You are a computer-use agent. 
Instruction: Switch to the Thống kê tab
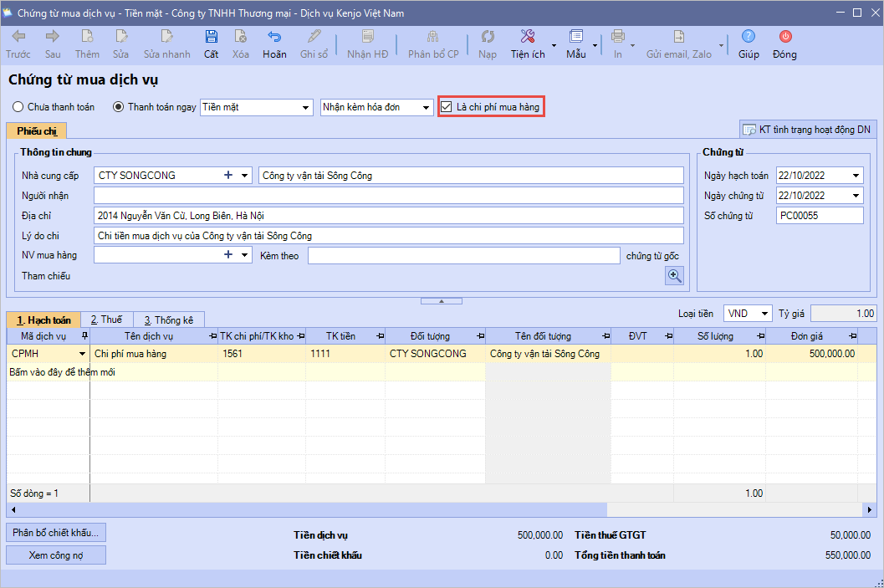pos(168,320)
